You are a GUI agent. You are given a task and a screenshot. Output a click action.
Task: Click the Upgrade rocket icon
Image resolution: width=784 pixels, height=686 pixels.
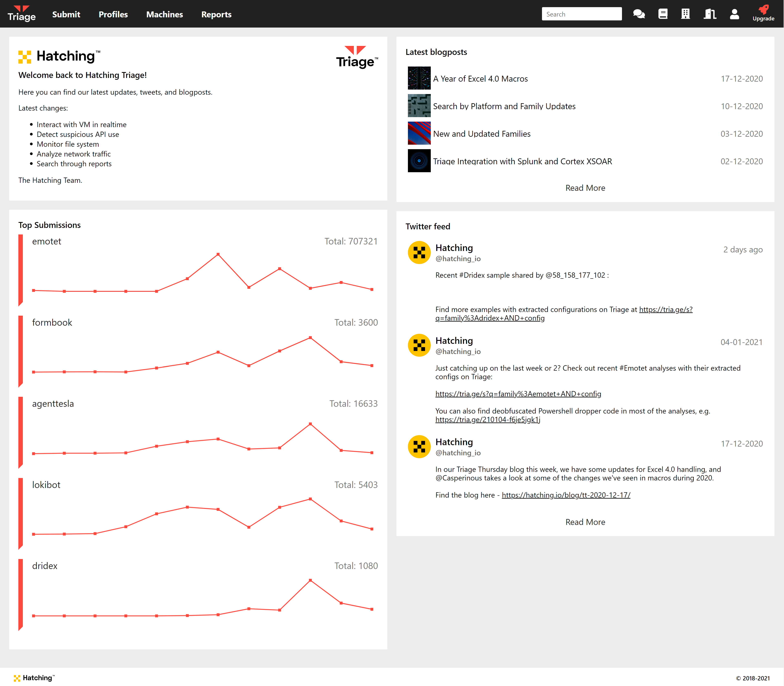click(763, 13)
